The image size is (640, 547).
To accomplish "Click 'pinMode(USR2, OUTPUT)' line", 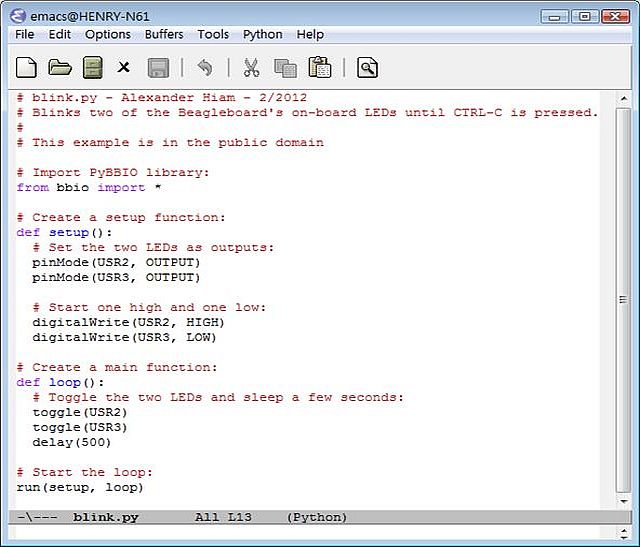I will click(116, 262).
